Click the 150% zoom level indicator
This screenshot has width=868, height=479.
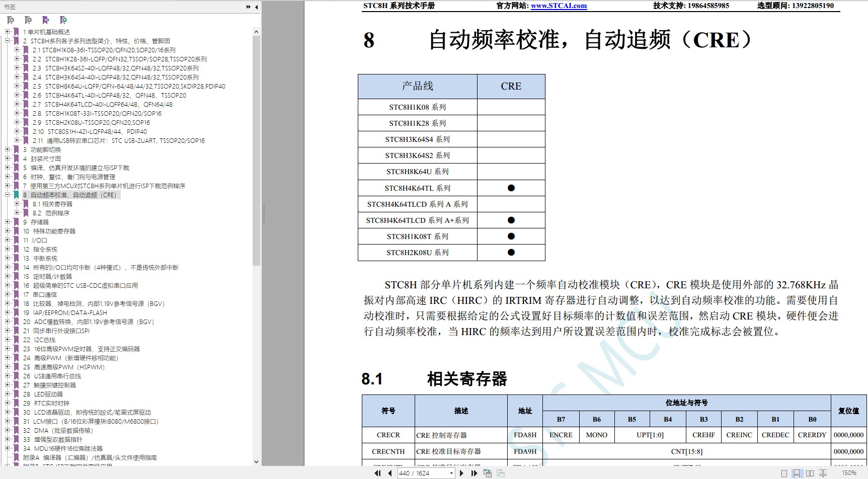pos(849,473)
